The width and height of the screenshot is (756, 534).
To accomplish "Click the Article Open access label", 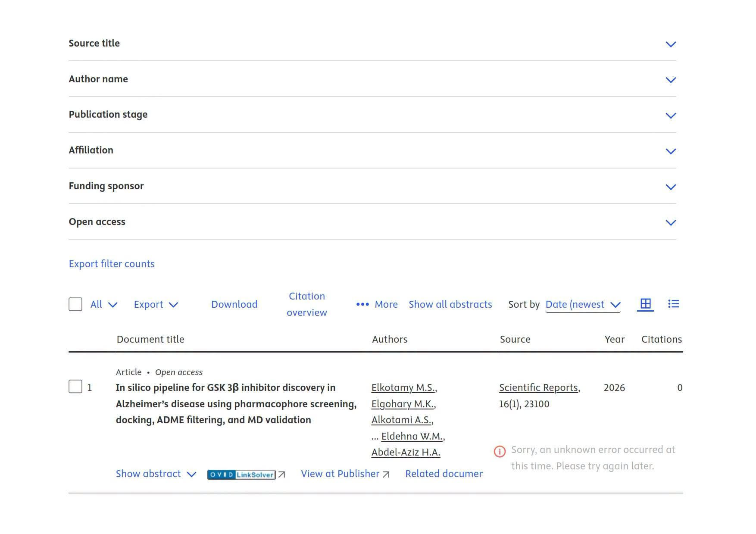I will click(159, 372).
